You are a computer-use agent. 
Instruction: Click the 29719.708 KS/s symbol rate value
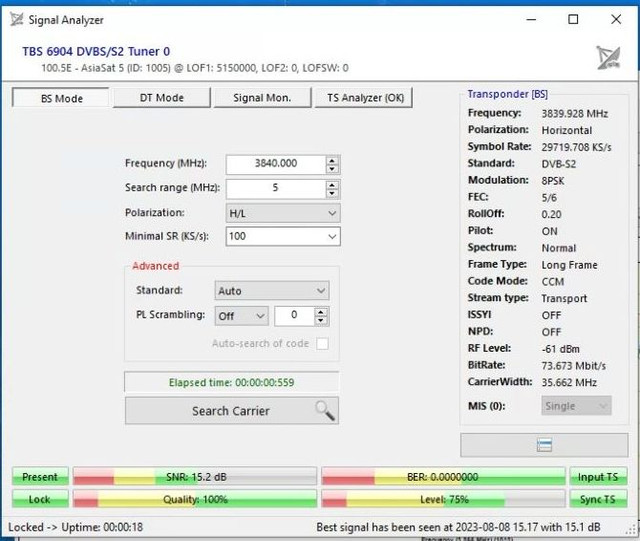(576, 147)
